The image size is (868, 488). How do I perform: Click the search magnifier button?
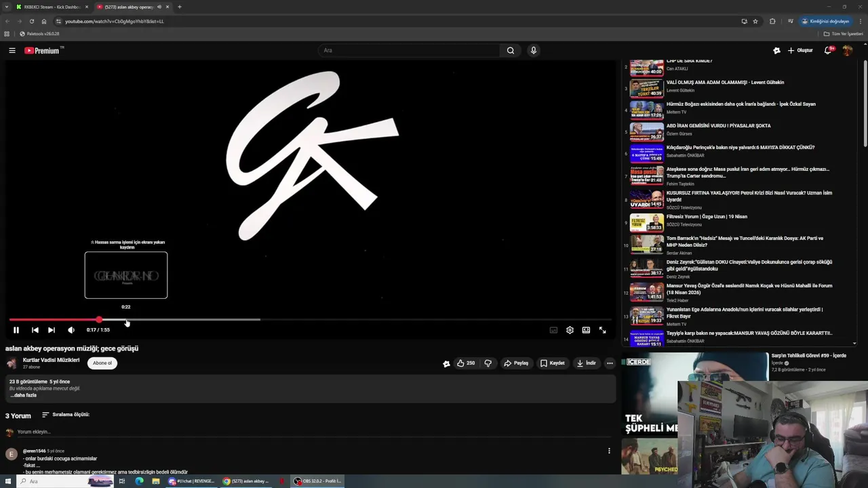click(x=511, y=50)
